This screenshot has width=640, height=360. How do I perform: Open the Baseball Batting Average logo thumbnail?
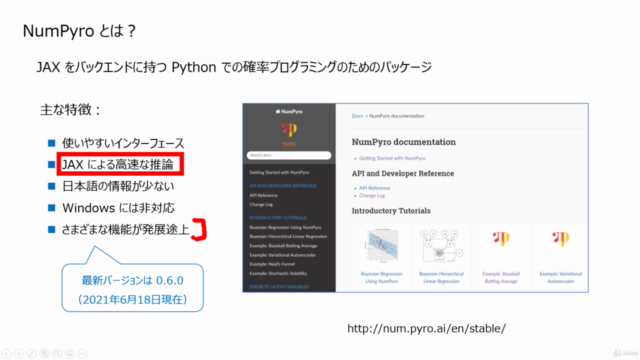tap(501, 238)
